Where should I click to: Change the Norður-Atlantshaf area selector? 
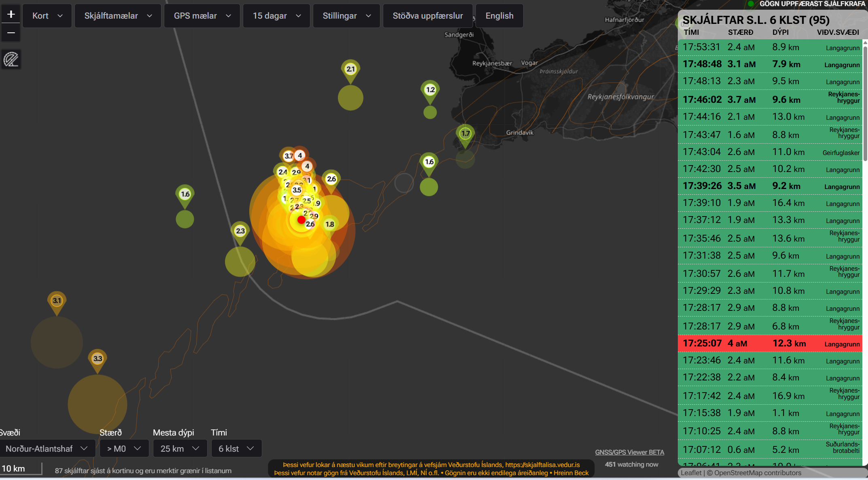[x=47, y=448]
